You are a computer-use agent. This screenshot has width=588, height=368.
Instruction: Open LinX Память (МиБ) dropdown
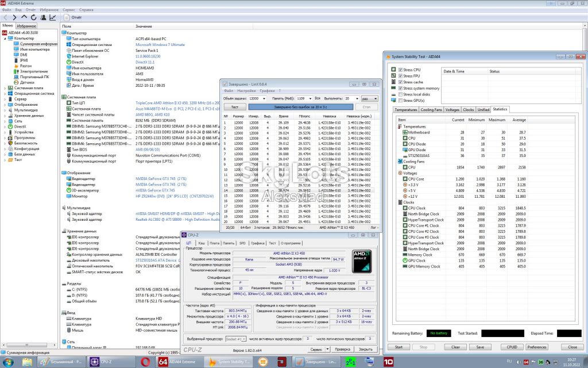coord(311,98)
